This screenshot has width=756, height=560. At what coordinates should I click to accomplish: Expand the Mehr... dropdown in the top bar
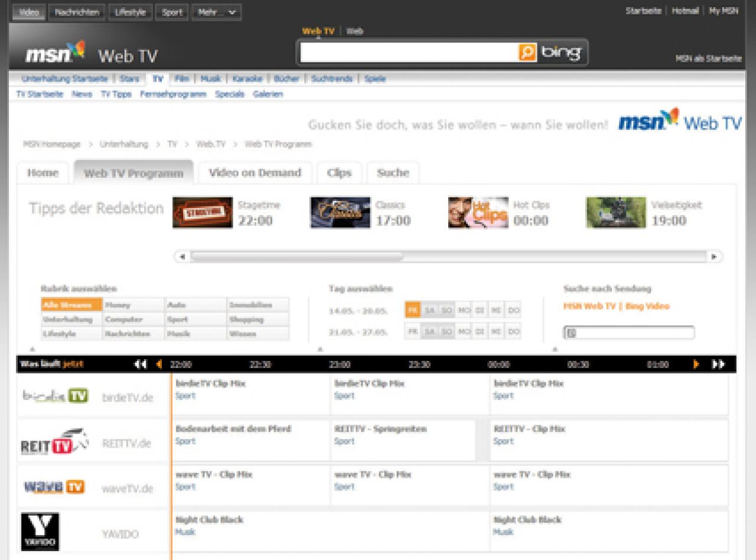pos(216,12)
